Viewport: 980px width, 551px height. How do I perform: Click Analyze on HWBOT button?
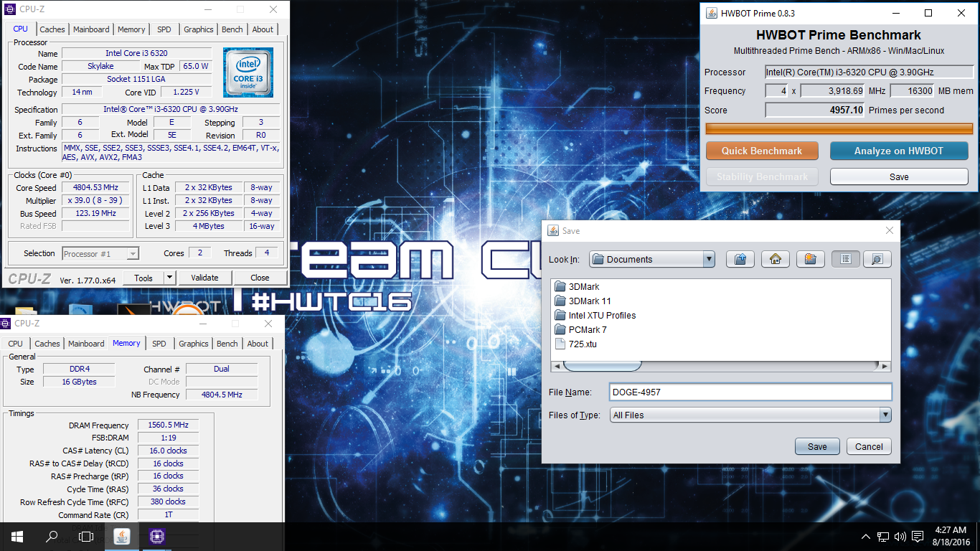pyautogui.click(x=899, y=151)
